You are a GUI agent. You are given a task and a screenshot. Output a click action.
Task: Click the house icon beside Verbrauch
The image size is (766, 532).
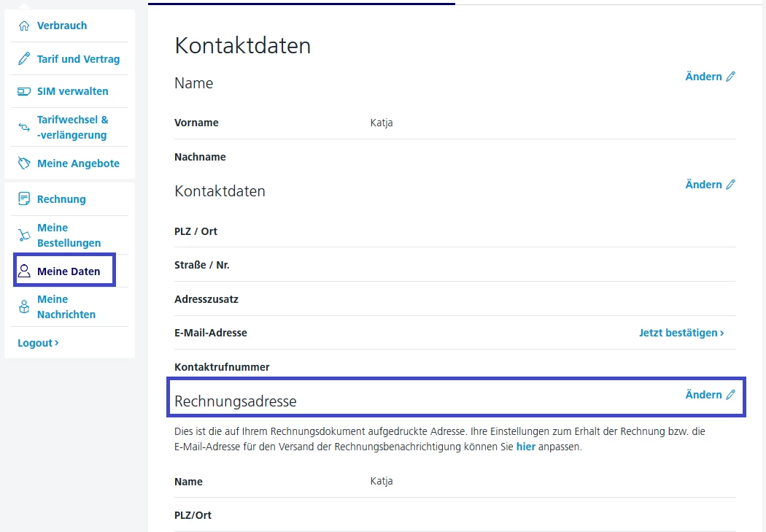point(24,26)
